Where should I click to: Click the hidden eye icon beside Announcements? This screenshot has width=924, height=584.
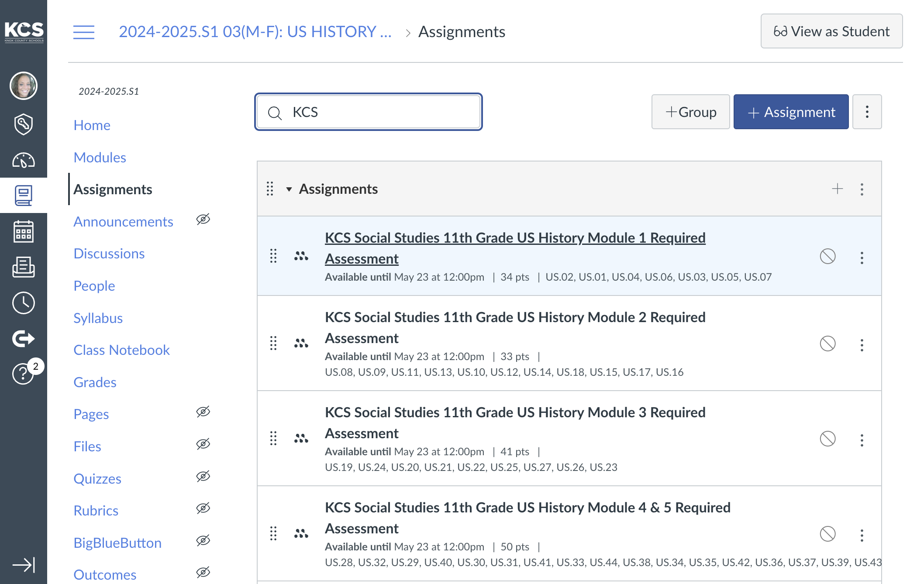(203, 219)
